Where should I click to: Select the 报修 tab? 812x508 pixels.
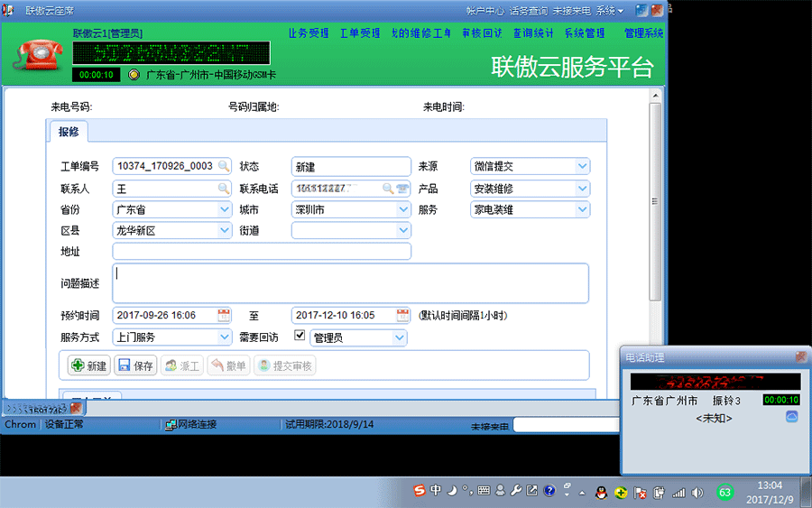[69, 132]
